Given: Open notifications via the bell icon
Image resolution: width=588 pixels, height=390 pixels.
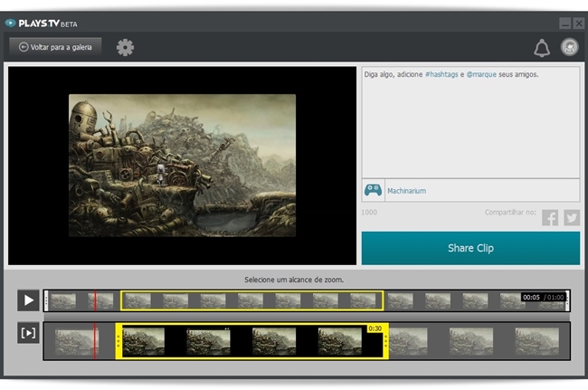Looking at the screenshot, I should pos(541,48).
